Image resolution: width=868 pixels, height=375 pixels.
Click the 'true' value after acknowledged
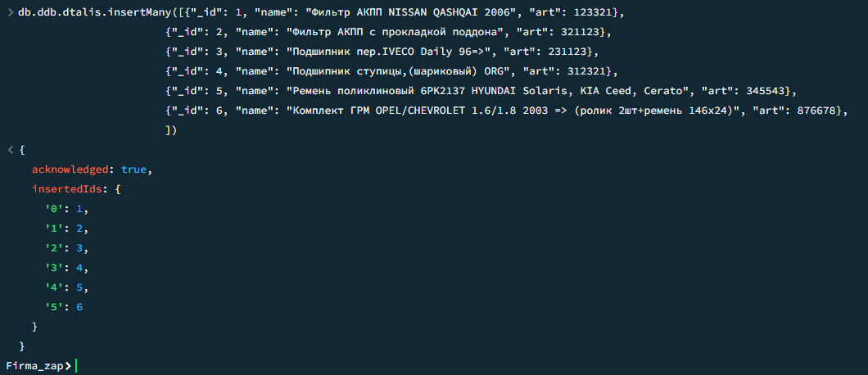coord(134,169)
